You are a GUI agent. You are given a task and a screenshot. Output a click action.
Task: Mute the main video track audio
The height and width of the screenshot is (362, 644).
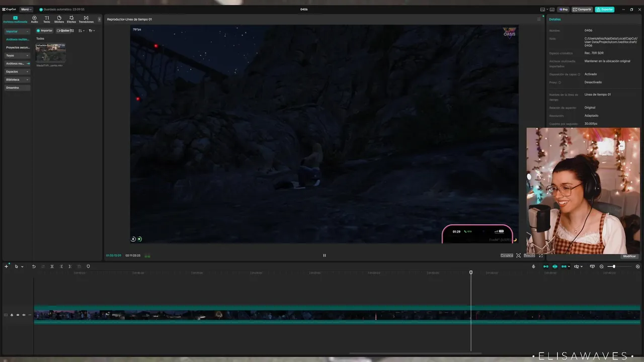click(24, 315)
